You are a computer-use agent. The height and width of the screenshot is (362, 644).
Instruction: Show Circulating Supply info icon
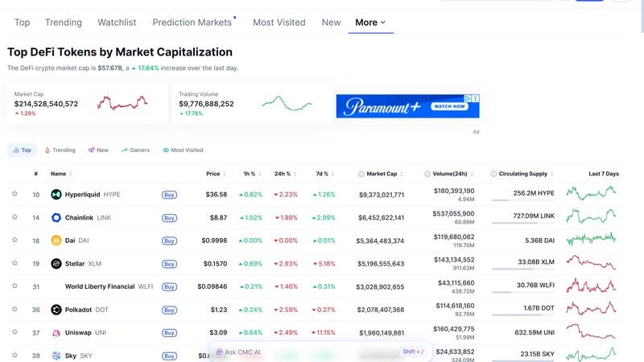(x=493, y=174)
